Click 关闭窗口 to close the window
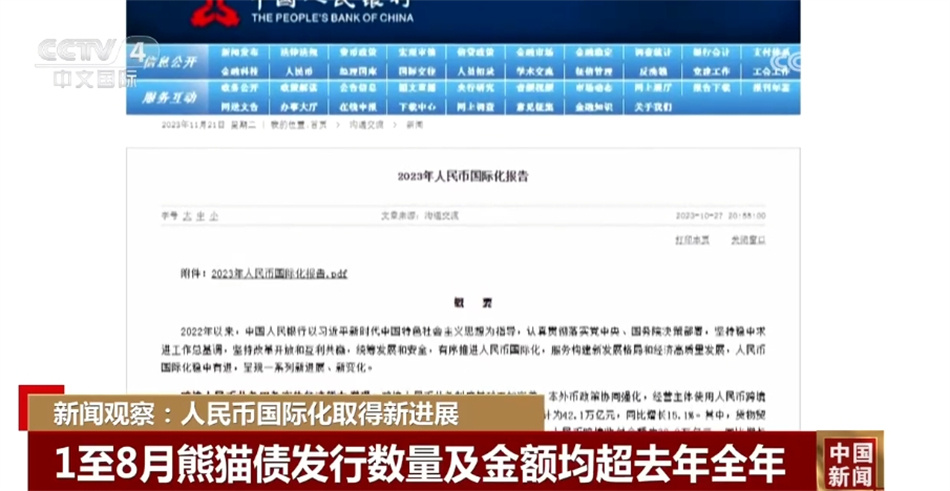The height and width of the screenshot is (491, 950). pyautogui.click(x=748, y=240)
